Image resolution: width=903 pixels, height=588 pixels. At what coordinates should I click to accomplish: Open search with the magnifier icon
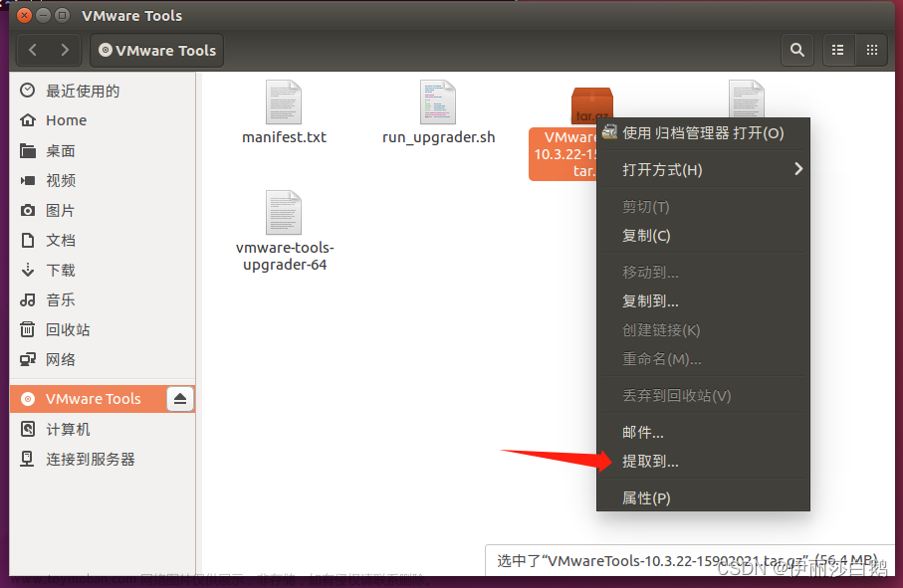click(797, 51)
